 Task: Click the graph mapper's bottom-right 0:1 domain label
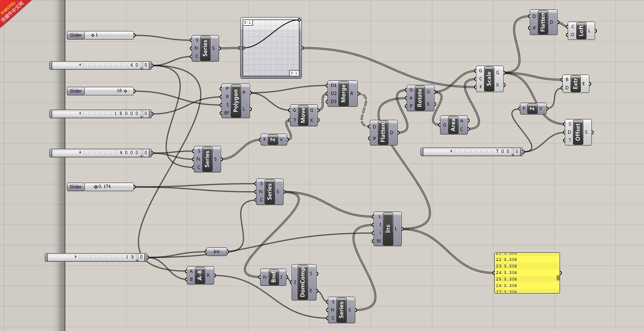pos(294,73)
